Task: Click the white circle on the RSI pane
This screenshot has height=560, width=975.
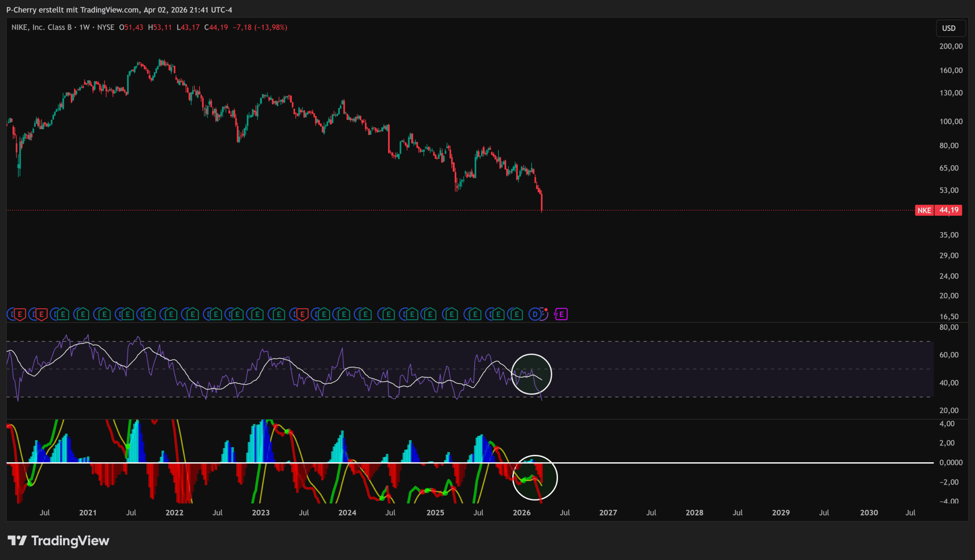Action: pyautogui.click(x=532, y=374)
